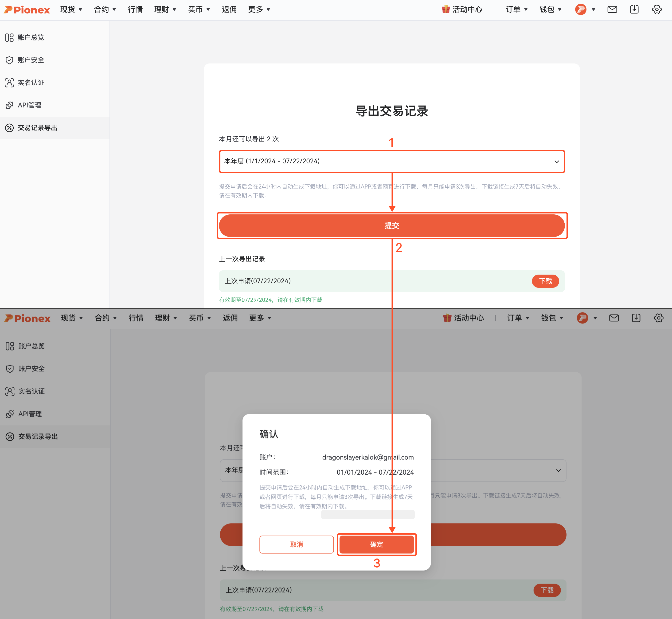Open the 现货 dropdown in the top navbar
Screen dimensions: 672x619
71,9
